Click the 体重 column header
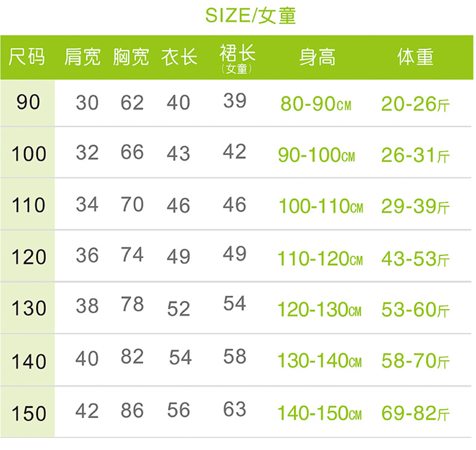Screen dimensions: 476x450 pyautogui.click(x=415, y=57)
